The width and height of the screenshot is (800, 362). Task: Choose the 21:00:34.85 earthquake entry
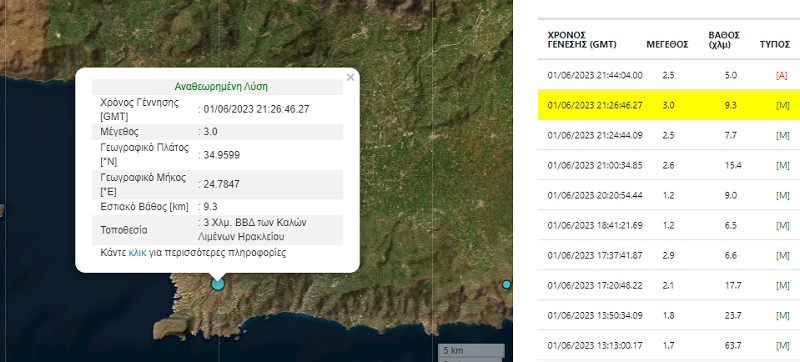669,165
